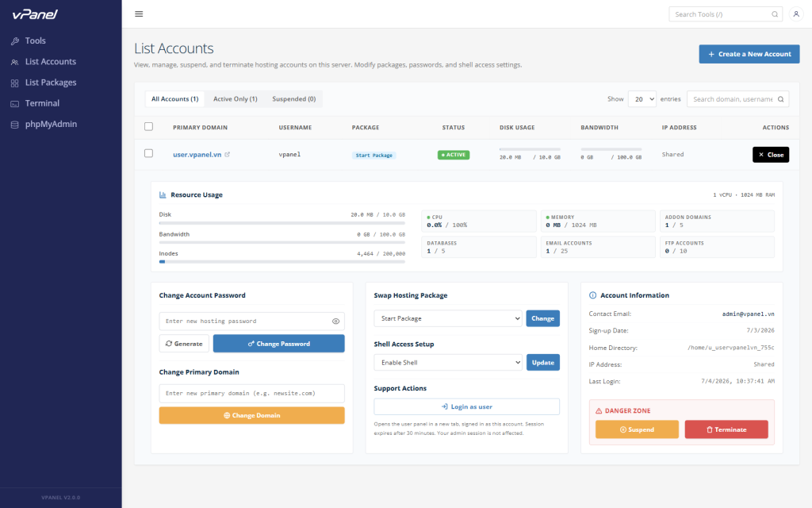Click the magnifier in domain search box

[x=780, y=99]
